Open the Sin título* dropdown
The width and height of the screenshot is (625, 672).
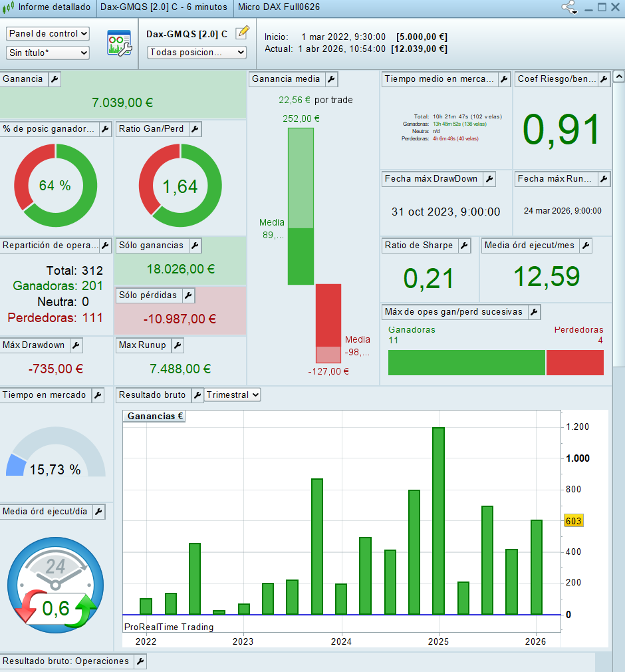(48, 53)
